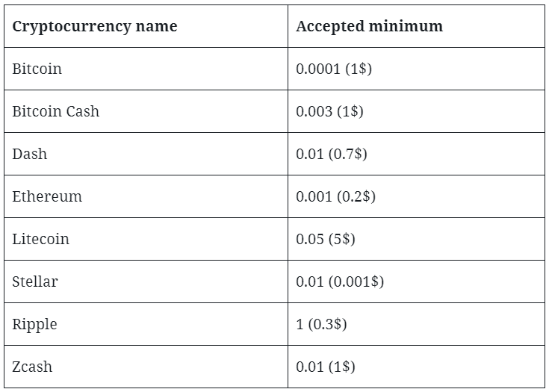Select the Bitcoin Cash name cell
The image size is (549, 392).
click(x=146, y=111)
